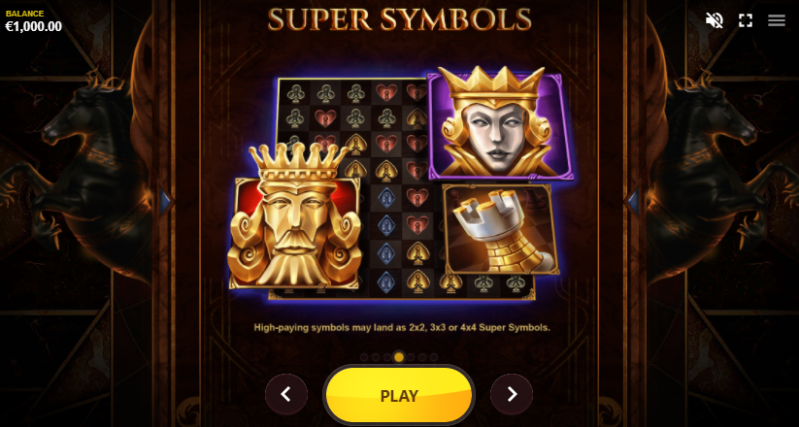Select the highlighted fourth page dot
The image size is (799, 427).
point(399,357)
